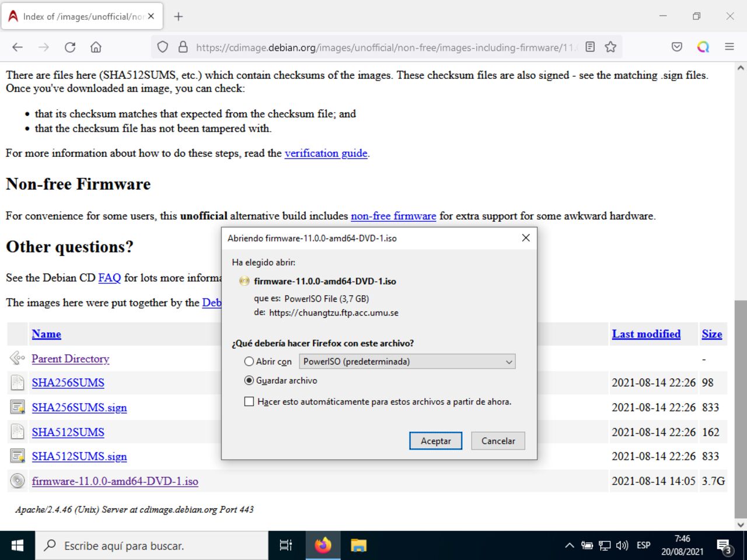This screenshot has width=747, height=560.
Task: Open the network status tray icon
Action: [x=605, y=545]
